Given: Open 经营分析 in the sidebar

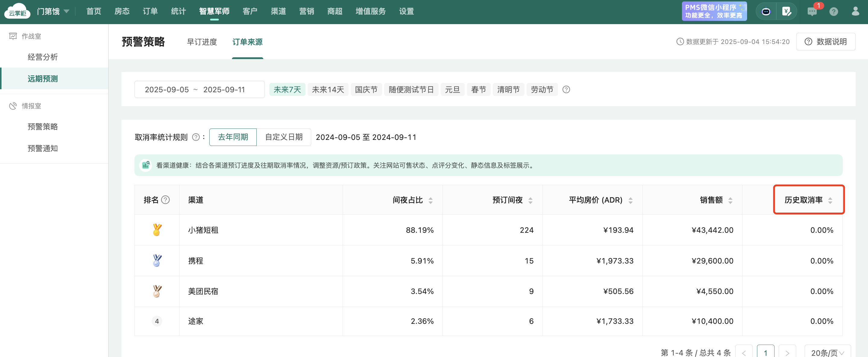Looking at the screenshot, I should coord(43,57).
